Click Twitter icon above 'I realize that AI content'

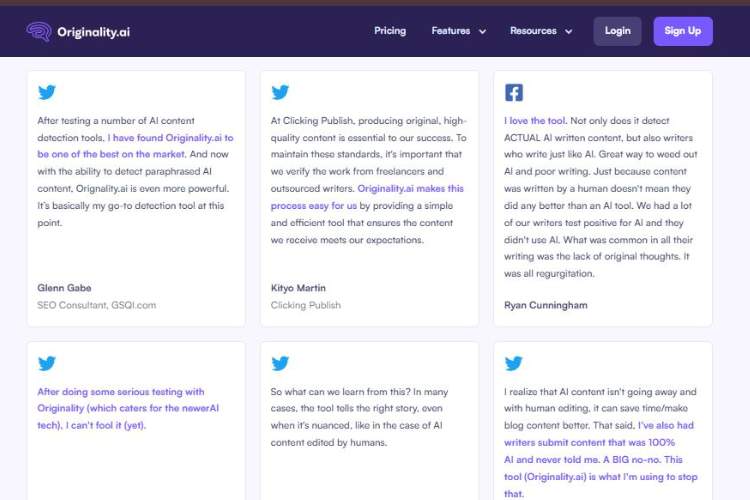[513, 364]
